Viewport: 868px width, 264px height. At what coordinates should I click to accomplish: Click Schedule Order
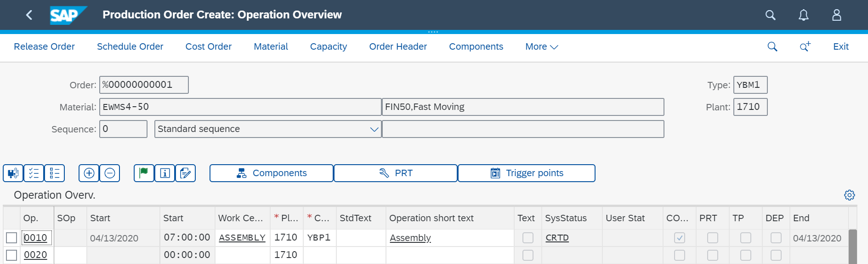(x=130, y=46)
